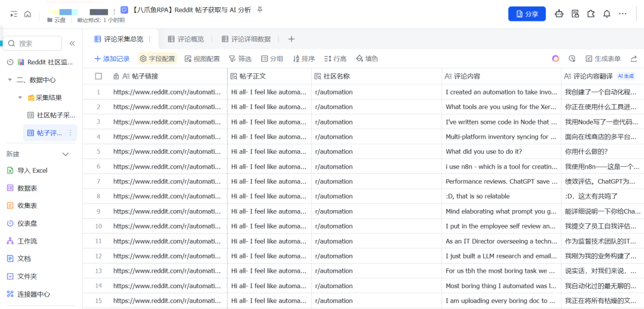
Task: Open the robot AI assistant icon
Action: pos(559,14)
